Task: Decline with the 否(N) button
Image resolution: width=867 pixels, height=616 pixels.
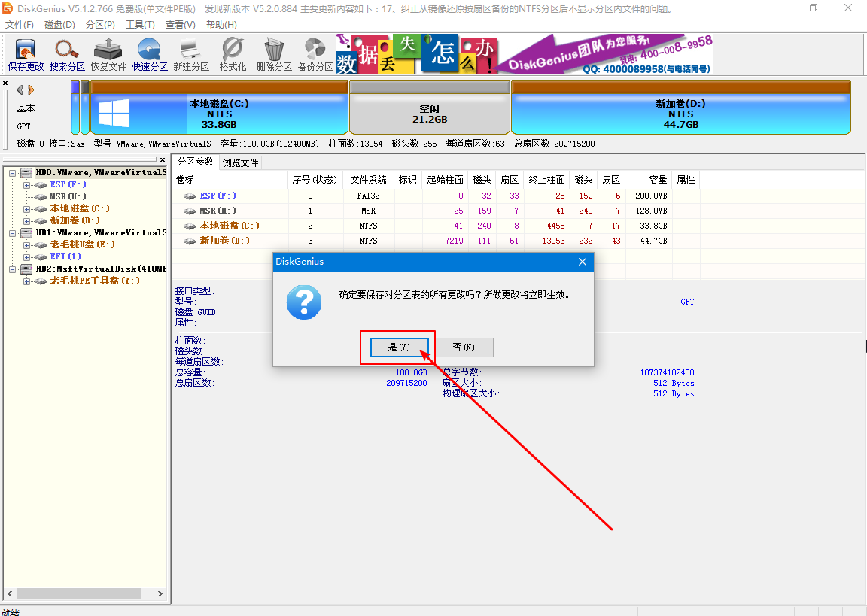Action: coord(464,347)
